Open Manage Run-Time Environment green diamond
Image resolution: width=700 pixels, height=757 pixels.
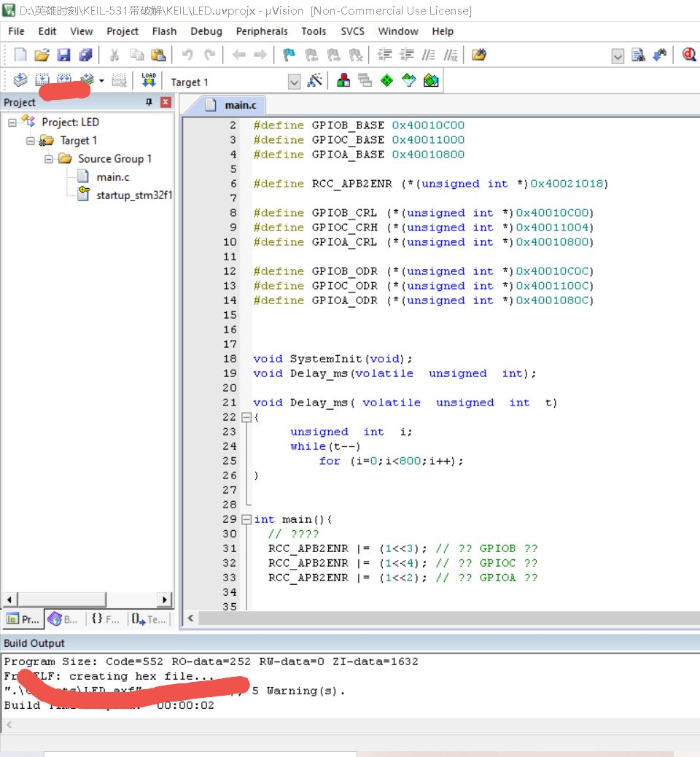click(387, 80)
